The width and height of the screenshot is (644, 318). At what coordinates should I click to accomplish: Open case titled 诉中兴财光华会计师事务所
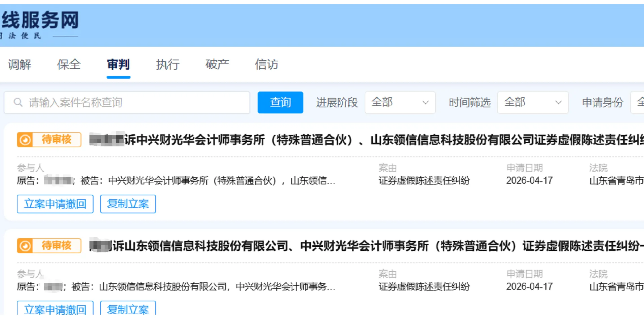coord(367,140)
